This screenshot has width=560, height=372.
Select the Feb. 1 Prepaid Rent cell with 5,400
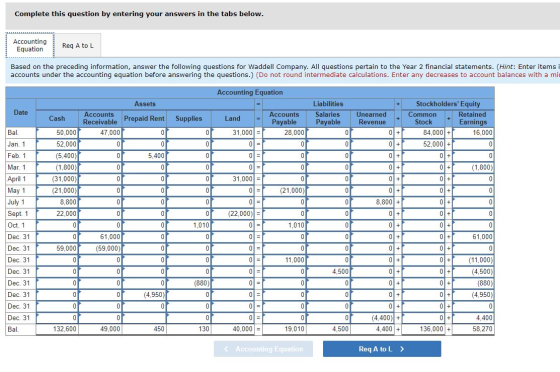coord(144,156)
